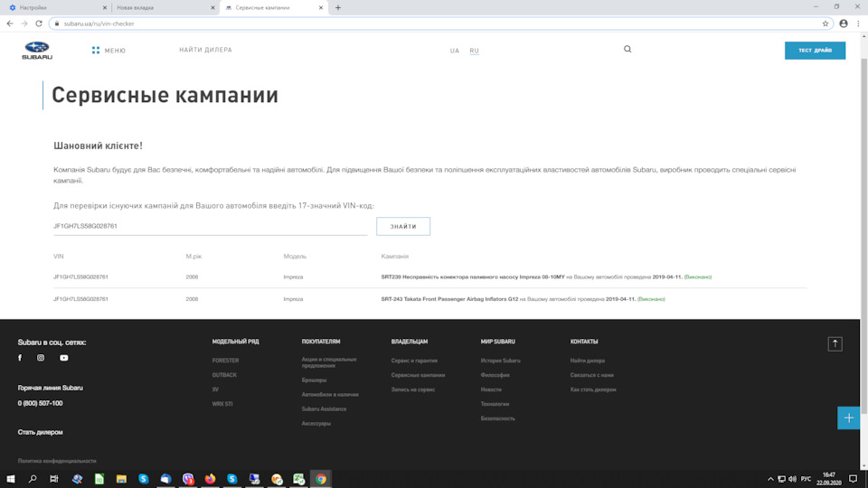Open Как стать дилером link
Screen dimensions: 868x488
click(593, 389)
